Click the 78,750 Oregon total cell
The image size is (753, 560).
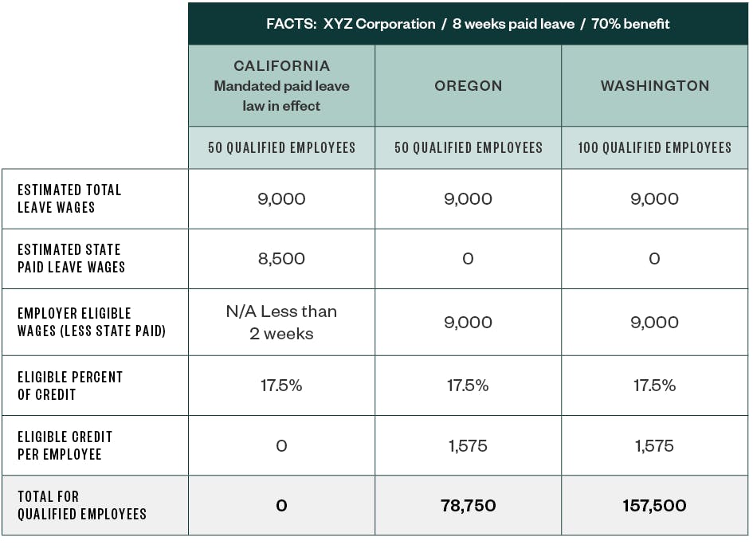click(x=468, y=505)
